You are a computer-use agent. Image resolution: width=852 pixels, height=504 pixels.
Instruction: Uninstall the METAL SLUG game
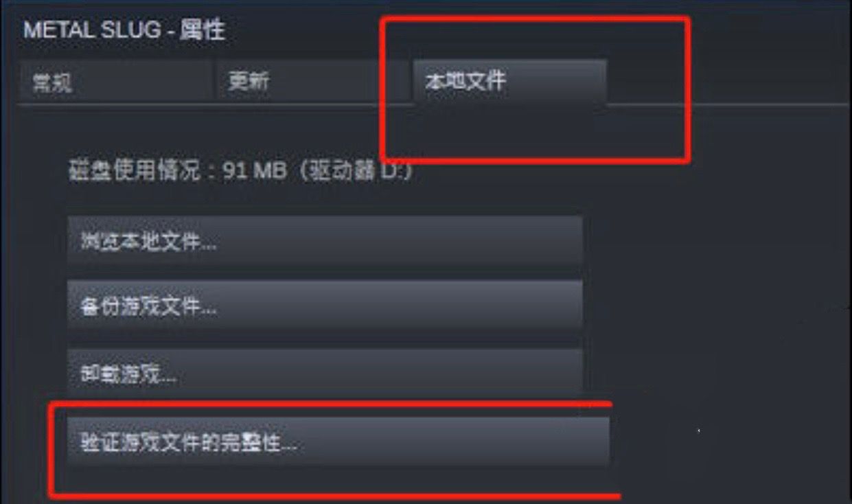tap(325, 373)
